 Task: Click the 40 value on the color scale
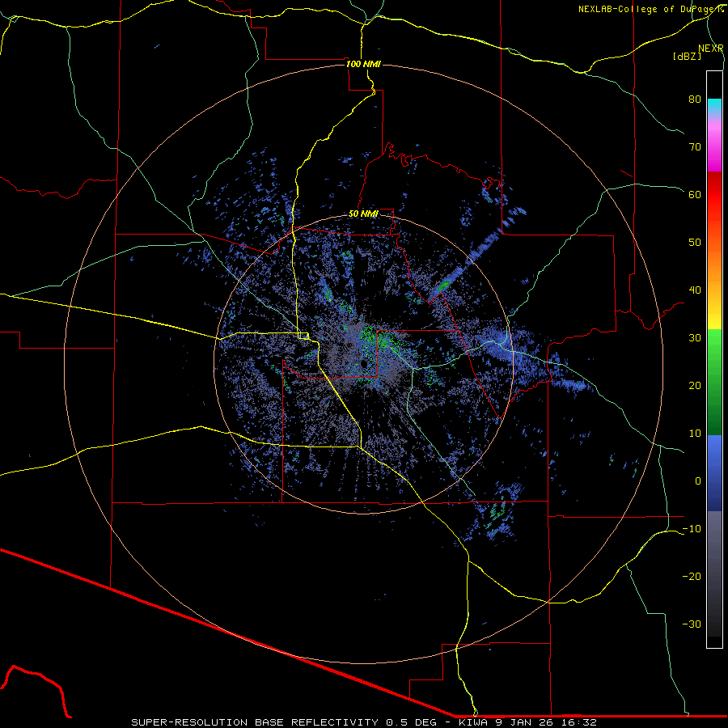(695, 290)
